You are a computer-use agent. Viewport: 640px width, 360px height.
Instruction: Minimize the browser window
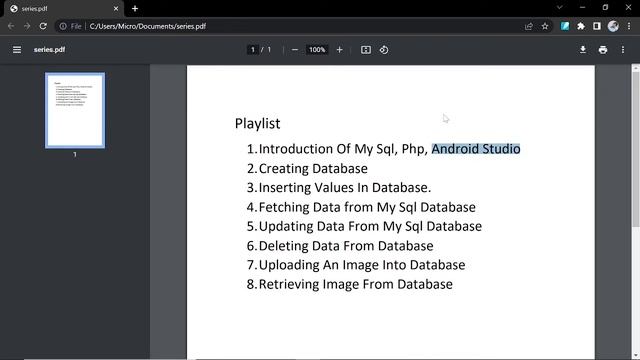click(x=582, y=7)
